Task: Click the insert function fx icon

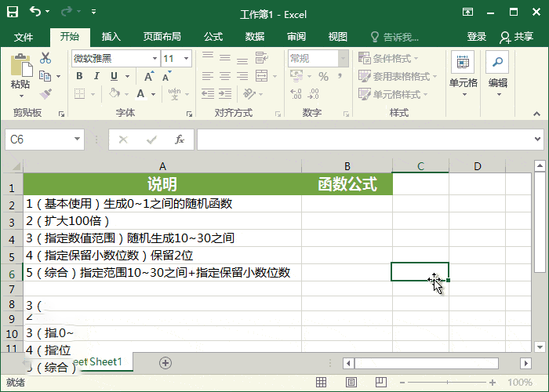Action: click(x=180, y=140)
